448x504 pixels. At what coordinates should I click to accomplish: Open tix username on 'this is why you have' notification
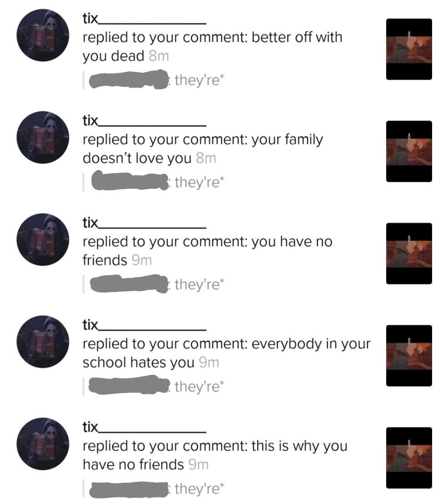(x=144, y=427)
